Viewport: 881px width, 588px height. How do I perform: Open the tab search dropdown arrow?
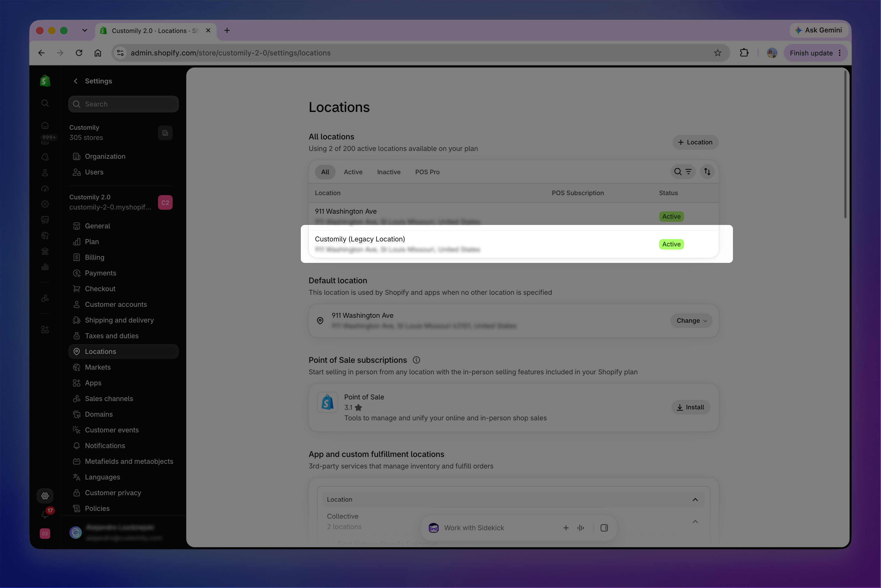(x=85, y=30)
